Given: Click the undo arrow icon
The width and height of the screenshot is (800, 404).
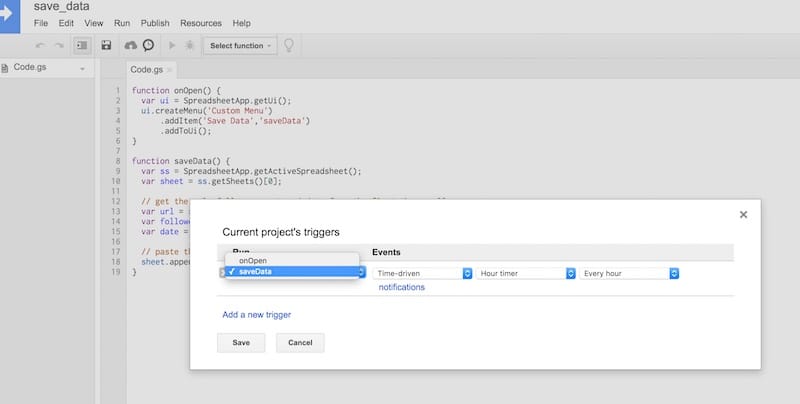Looking at the screenshot, I should 40,45.
